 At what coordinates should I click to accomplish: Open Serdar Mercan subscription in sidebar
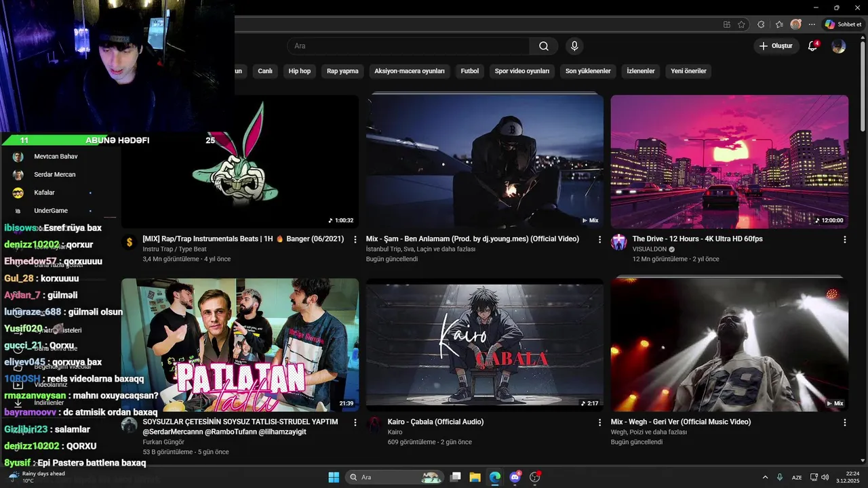pyautogui.click(x=56, y=175)
